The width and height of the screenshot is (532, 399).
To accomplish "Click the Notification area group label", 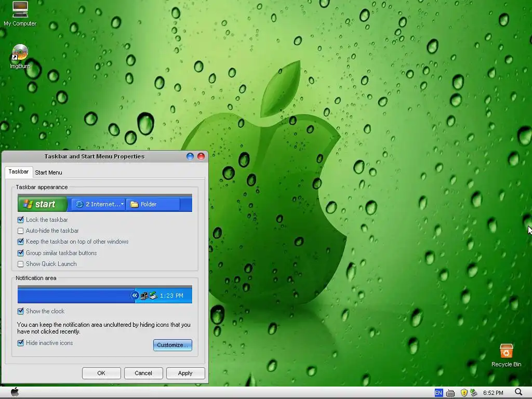I will pos(36,278).
